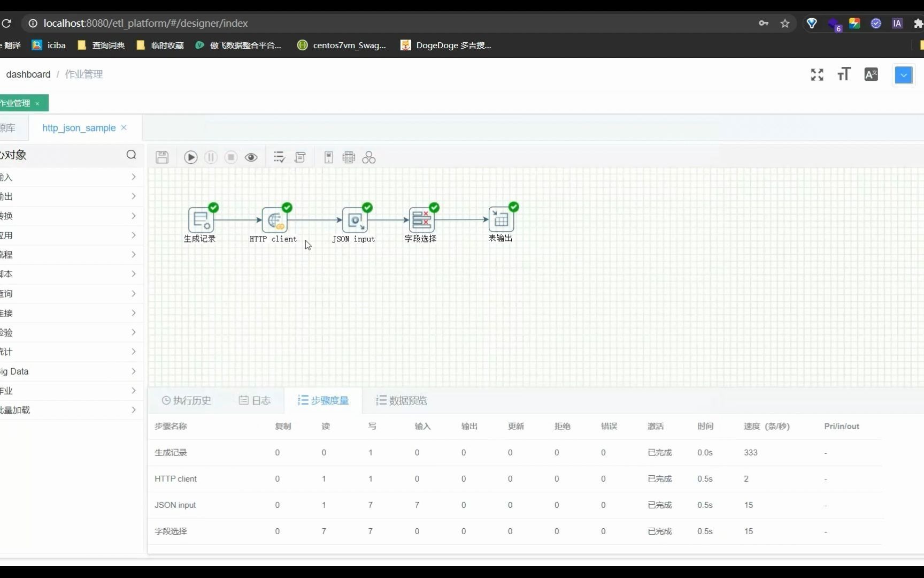Expand the Big Data category

(x=72, y=371)
